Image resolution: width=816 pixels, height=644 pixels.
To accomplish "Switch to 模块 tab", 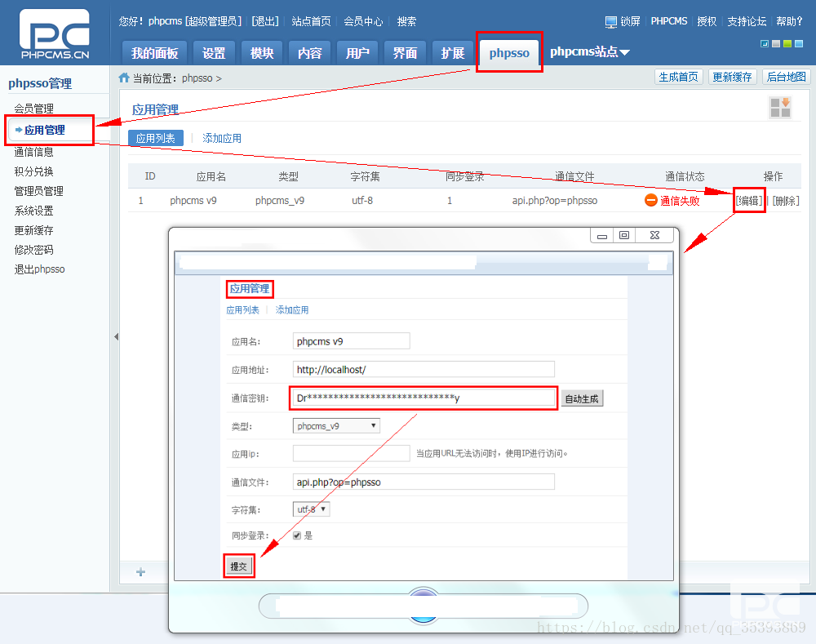I will 262,52.
